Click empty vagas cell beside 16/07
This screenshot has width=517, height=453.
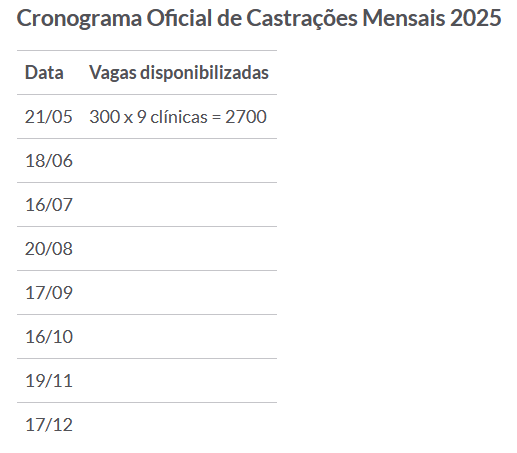tap(179, 205)
